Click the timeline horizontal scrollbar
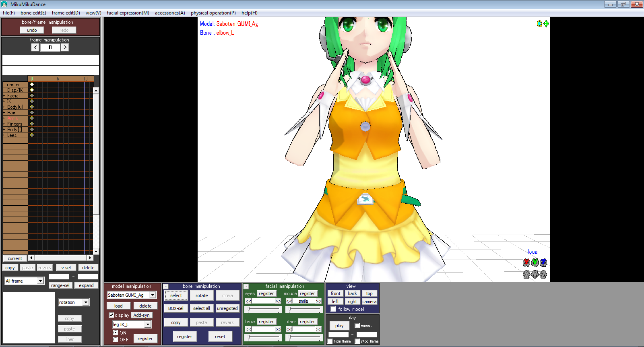This screenshot has width=644, height=347. [x=60, y=258]
